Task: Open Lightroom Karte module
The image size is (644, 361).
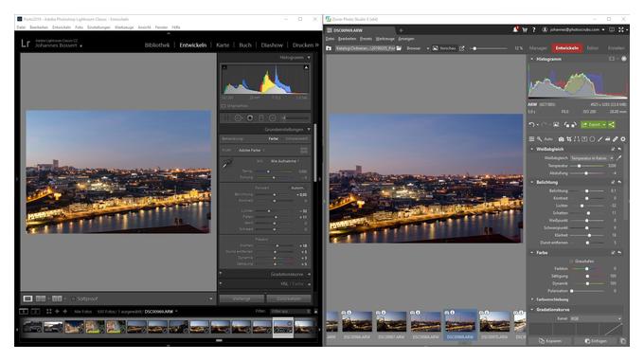Action: point(223,45)
